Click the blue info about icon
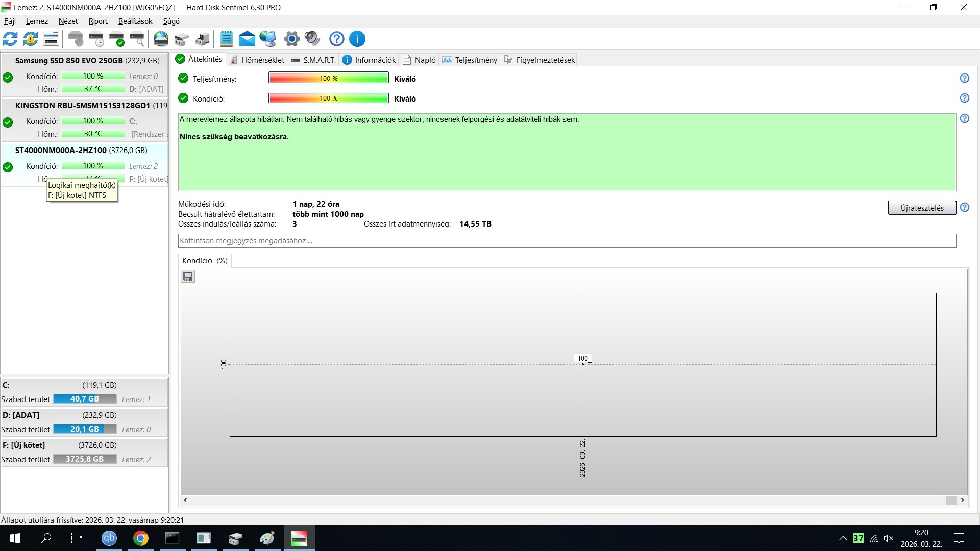Image resolution: width=980 pixels, height=551 pixels. (x=357, y=39)
